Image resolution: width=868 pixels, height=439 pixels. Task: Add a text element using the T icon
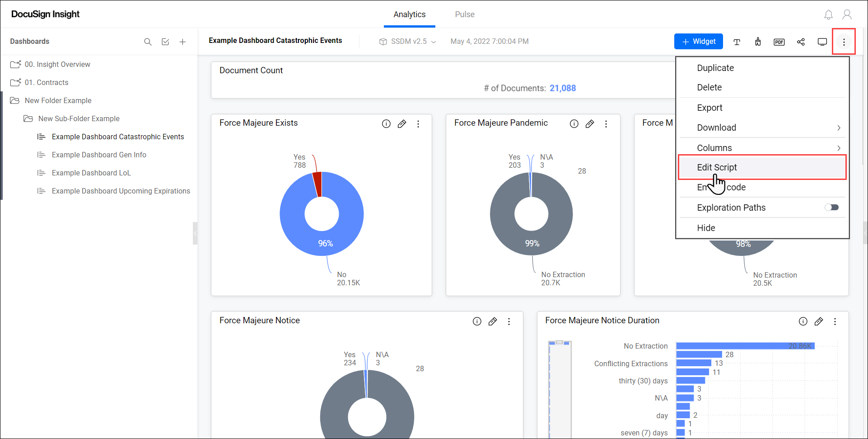(737, 42)
